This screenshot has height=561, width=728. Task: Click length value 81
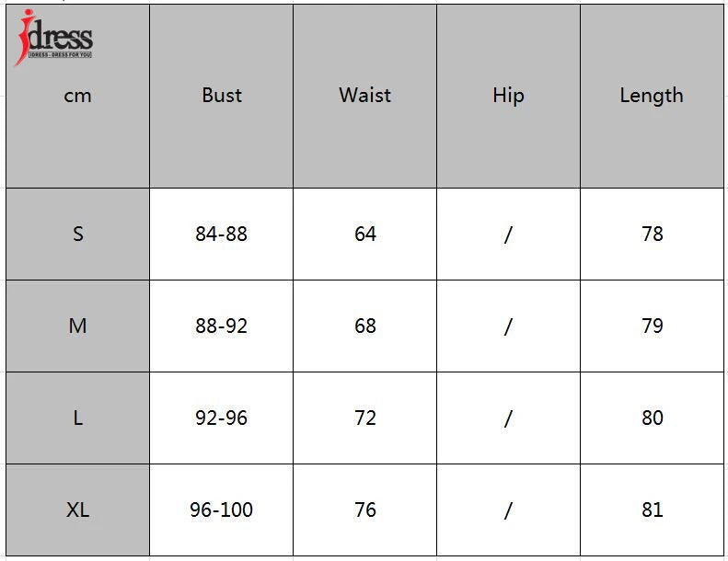[x=653, y=509]
